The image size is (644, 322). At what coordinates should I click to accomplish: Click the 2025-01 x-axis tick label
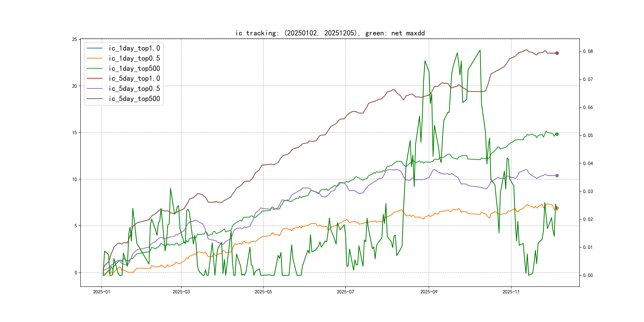click(x=102, y=292)
